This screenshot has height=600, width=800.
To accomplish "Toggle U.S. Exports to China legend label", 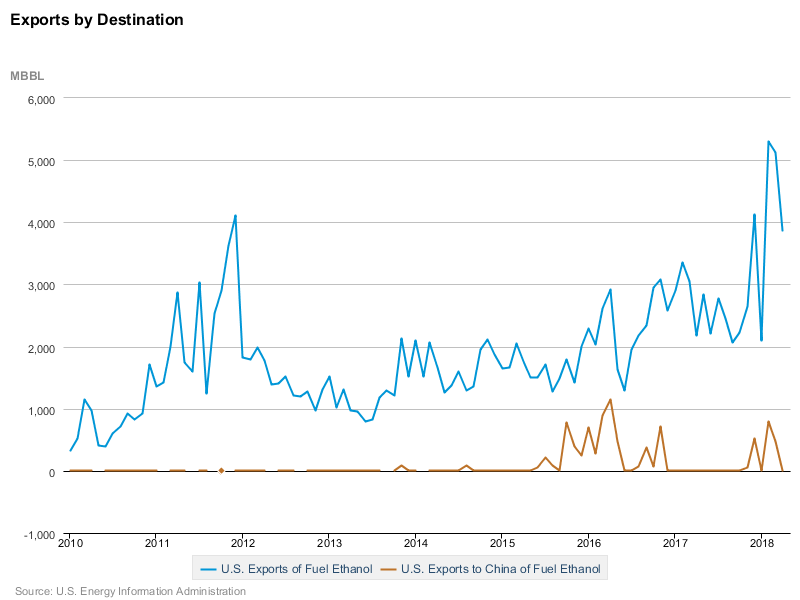I will (501, 569).
